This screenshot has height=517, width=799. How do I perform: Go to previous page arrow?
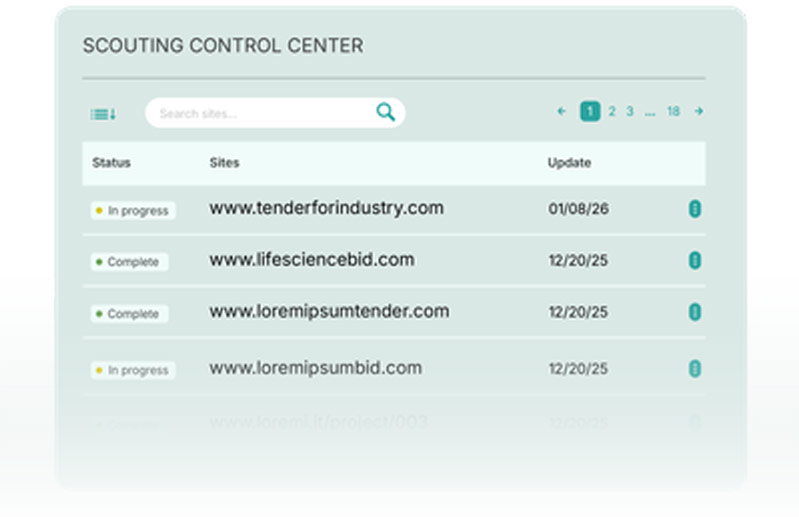coord(562,112)
